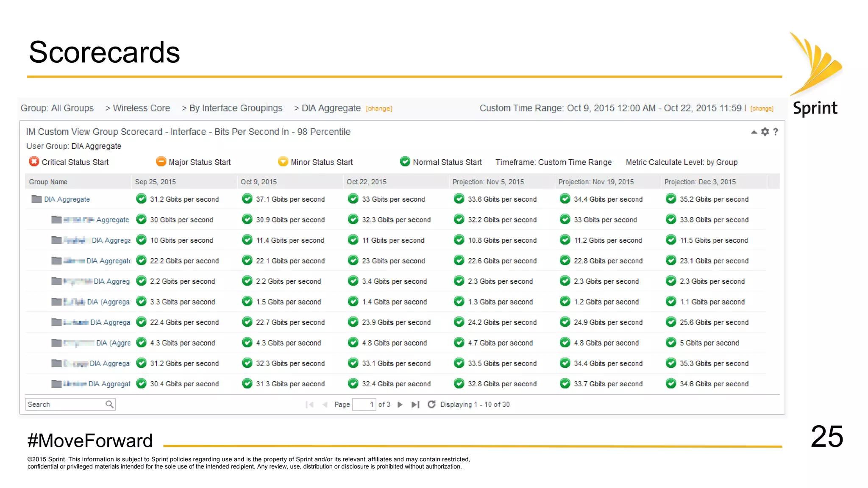Viewport: 868px width, 488px height.
Task: Open scorecard settings gear icon
Action: click(x=765, y=132)
